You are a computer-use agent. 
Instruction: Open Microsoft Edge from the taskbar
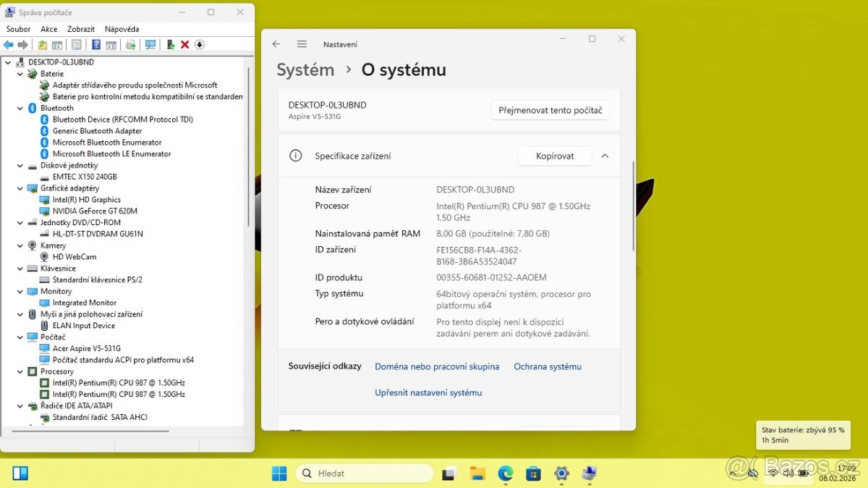pos(505,473)
